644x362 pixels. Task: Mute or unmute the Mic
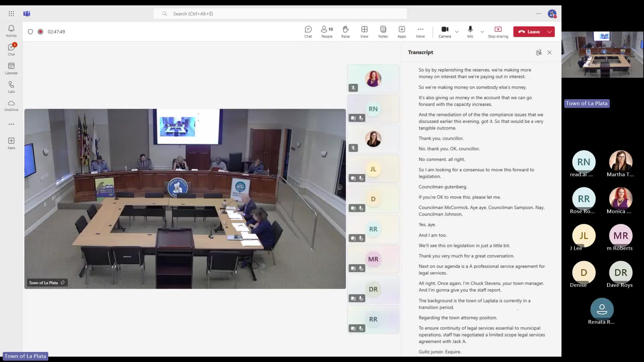(x=470, y=32)
